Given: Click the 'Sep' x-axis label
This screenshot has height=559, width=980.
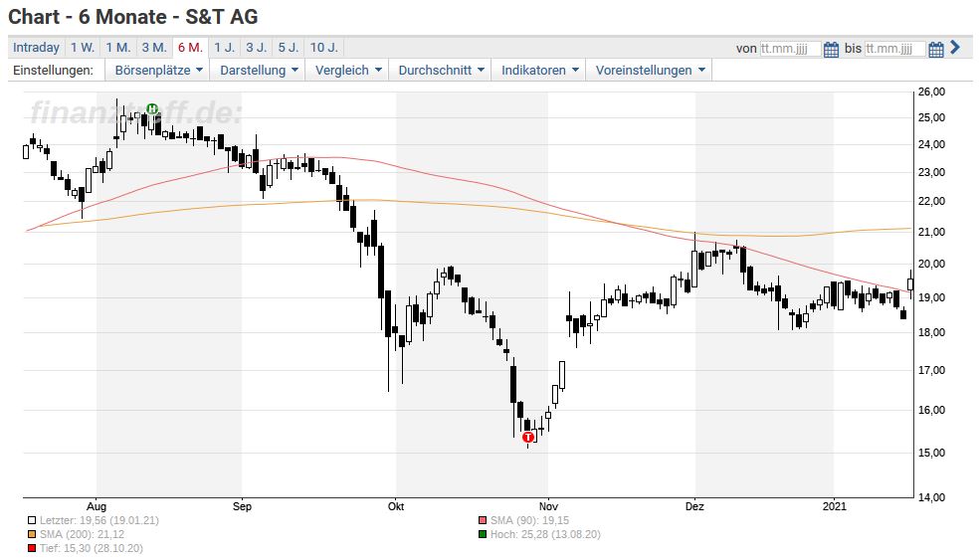Looking at the screenshot, I should [242, 506].
